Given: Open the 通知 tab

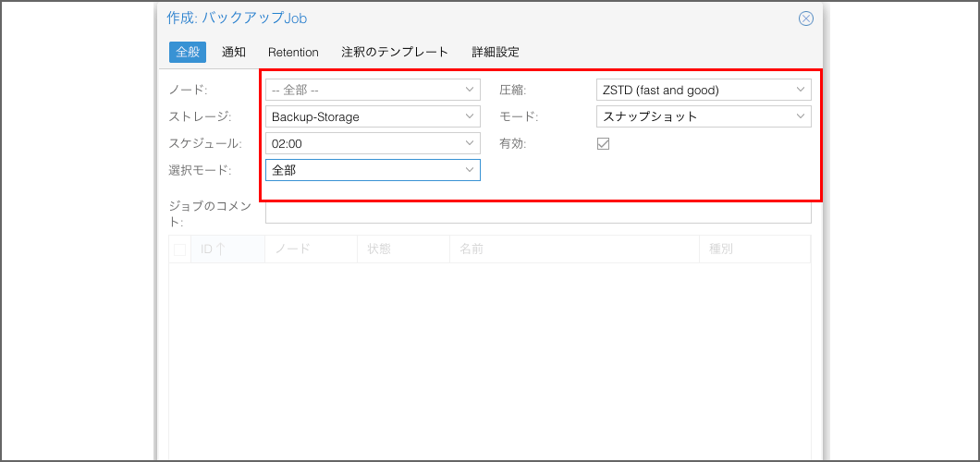Looking at the screenshot, I should (234, 52).
